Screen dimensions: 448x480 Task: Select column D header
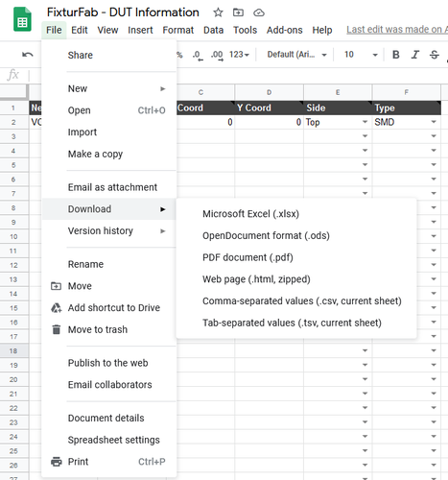tap(269, 92)
